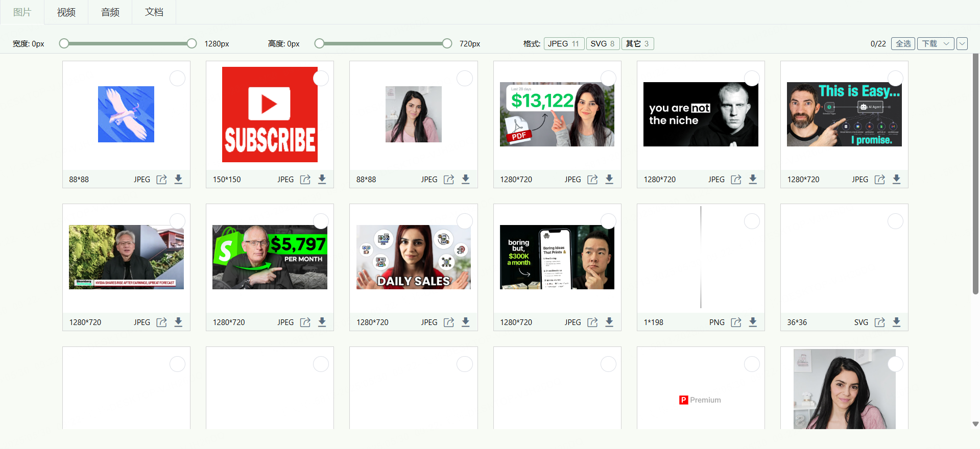Image resolution: width=980 pixels, height=449 pixels.
Task: Select the Premium logo card
Action: [x=752, y=364]
